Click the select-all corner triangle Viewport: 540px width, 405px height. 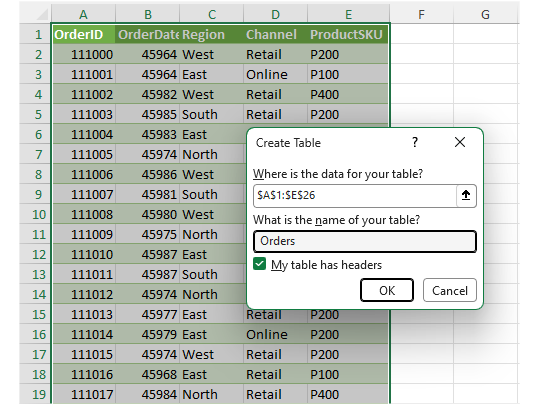42,15
